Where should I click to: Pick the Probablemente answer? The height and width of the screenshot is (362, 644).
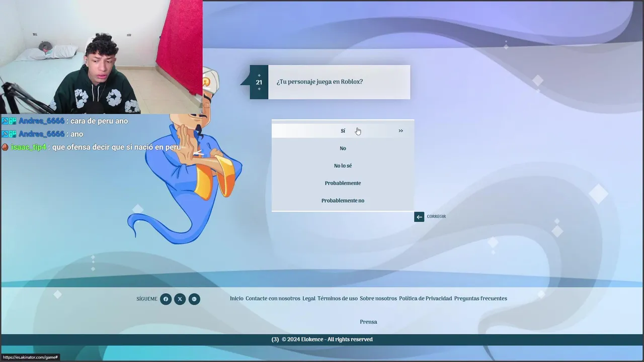pos(343,183)
